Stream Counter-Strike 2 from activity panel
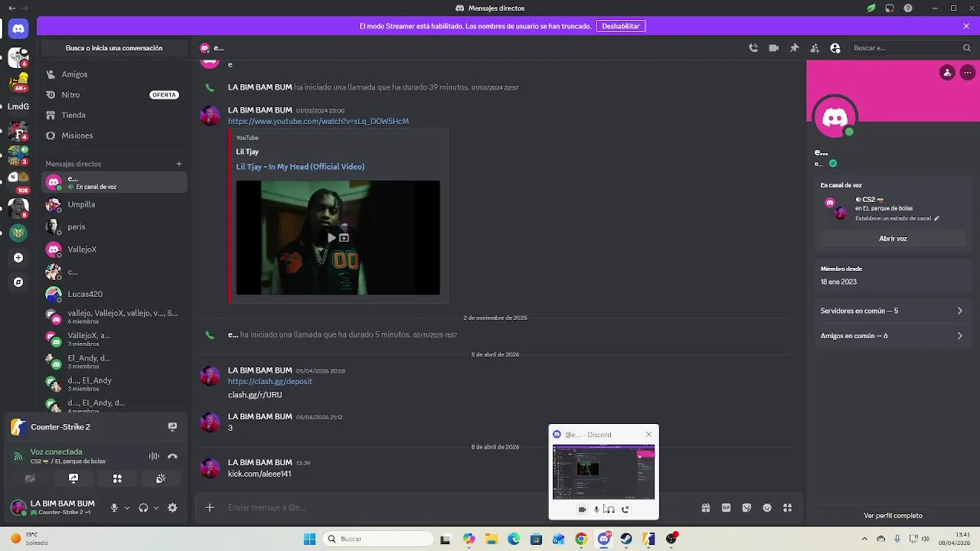980x551 pixels. [172, 427]
